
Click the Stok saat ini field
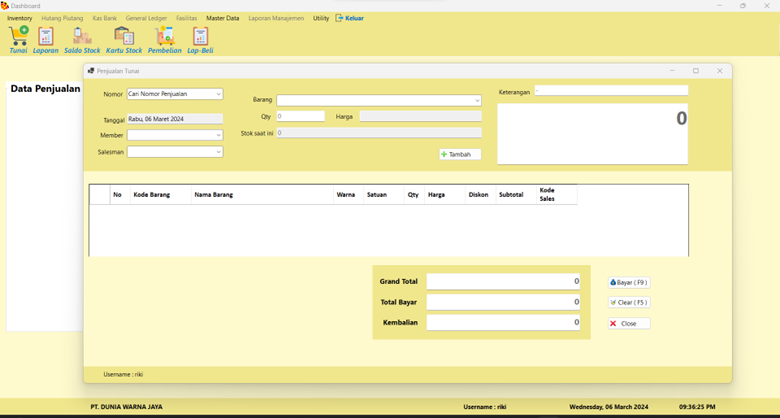[379, 133]
